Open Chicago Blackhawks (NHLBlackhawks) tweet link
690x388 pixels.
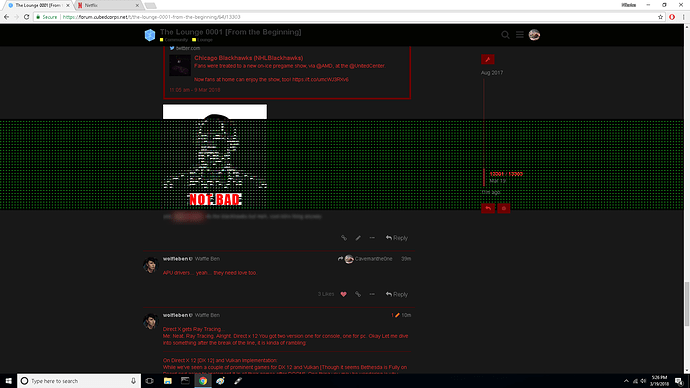click(x=249, y=58)
